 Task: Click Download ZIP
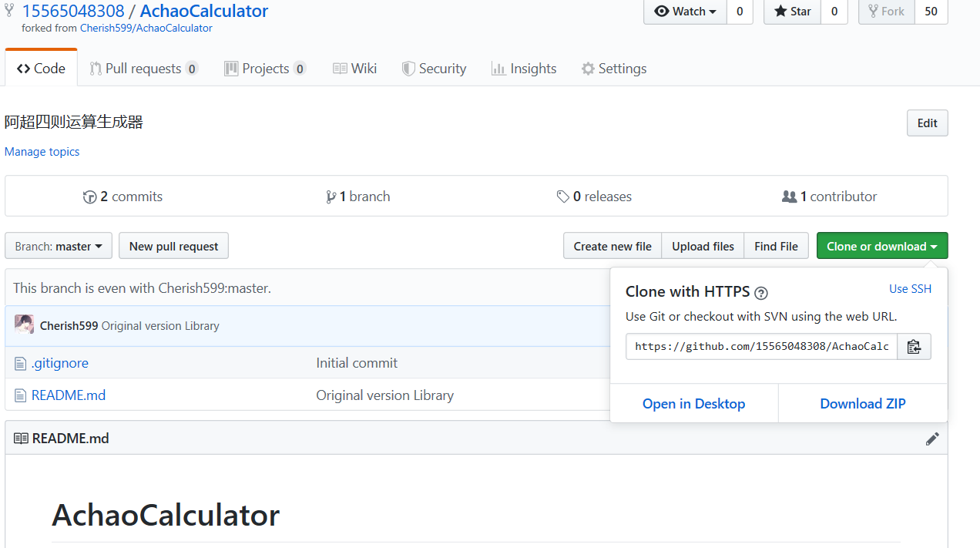pyautogui.click(x=863, y=404)
